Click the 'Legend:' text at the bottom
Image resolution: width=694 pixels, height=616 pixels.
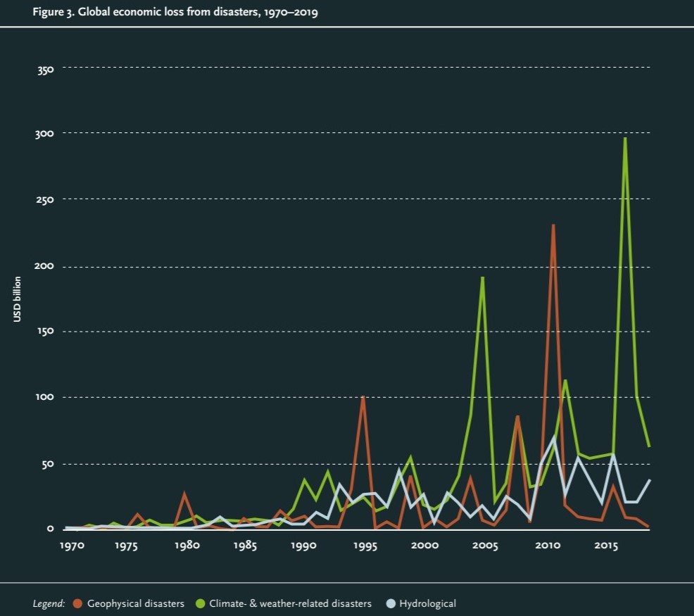click(x=49, y=603)
